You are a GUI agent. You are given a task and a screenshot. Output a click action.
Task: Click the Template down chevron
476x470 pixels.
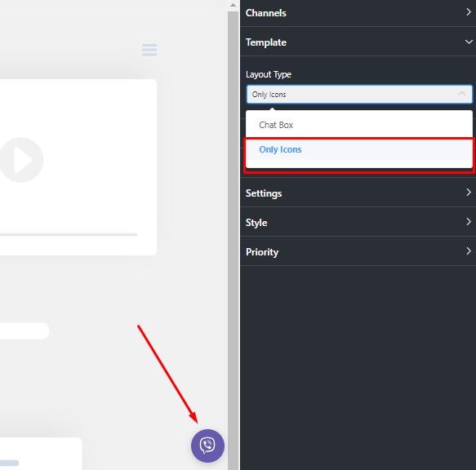point(469,42)
